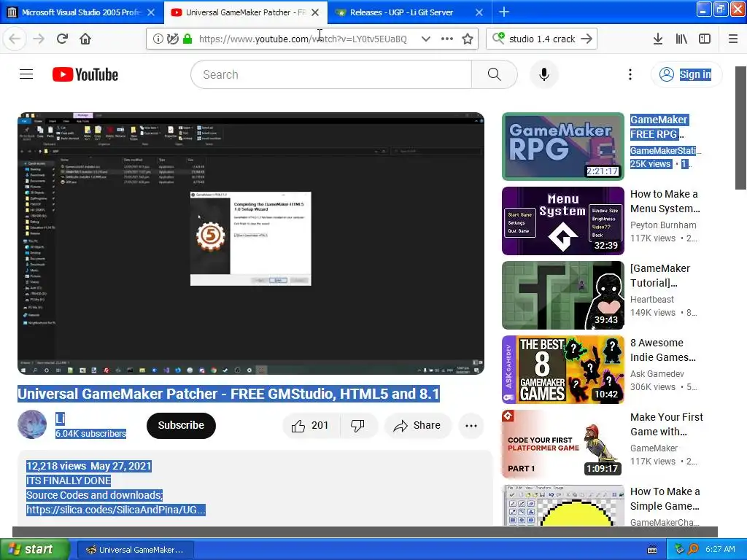Like the video with 201 likes
Screen dimensions: 747x560
[311, 425]
